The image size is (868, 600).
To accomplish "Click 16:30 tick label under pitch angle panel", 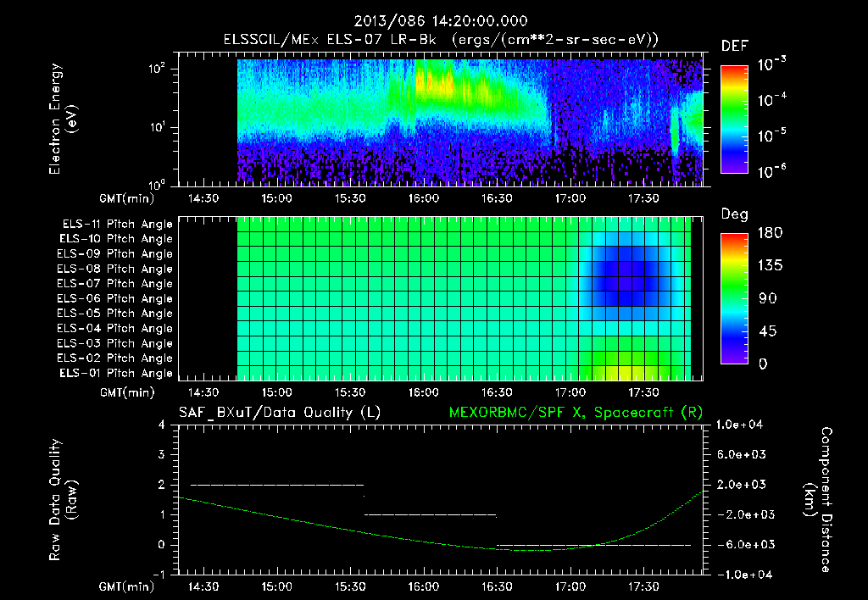I will 497,392.
